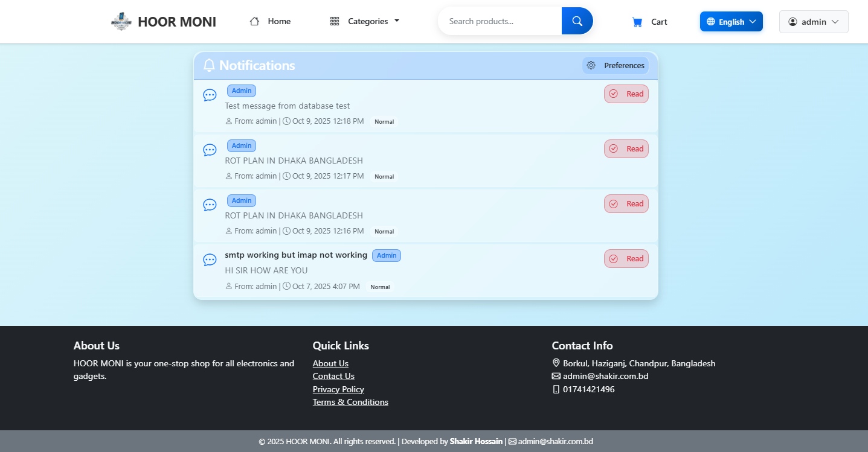Click the house icon next to Home

pos(255,21)
